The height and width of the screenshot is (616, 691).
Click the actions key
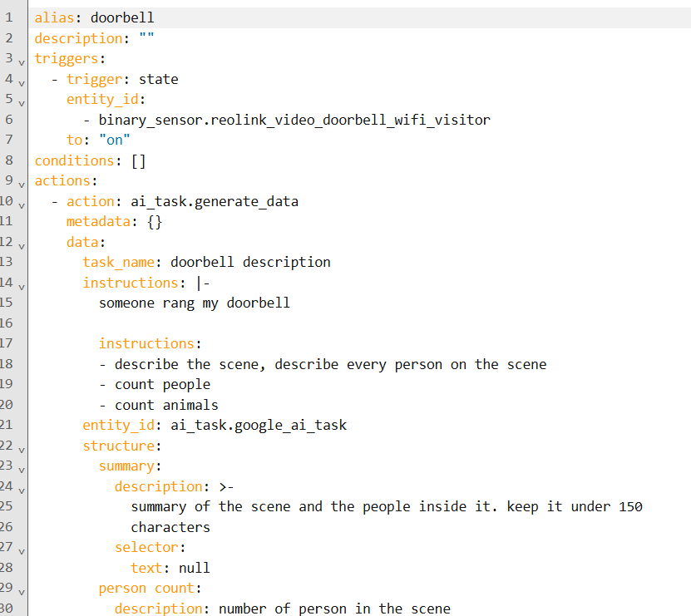[x=62, y=180]
